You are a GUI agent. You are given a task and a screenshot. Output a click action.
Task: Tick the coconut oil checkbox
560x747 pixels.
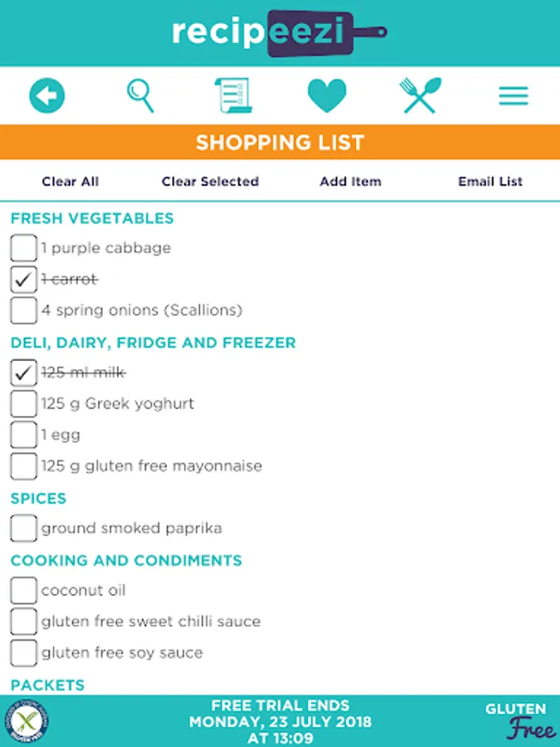23,591
